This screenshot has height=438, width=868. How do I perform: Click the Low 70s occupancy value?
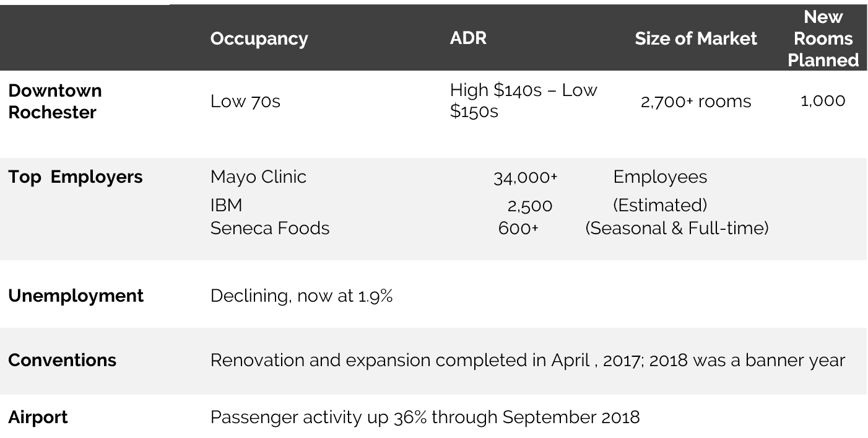tap(245, 102)
